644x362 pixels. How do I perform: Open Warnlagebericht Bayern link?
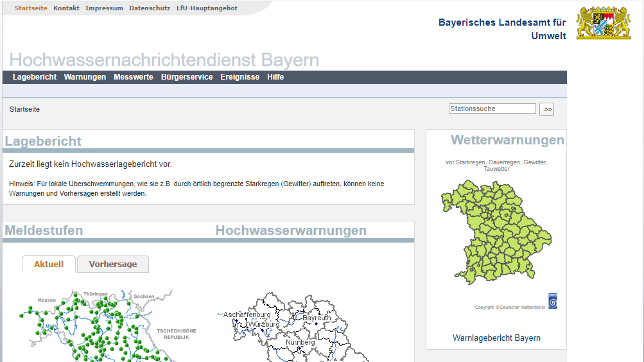pos(496,338)
